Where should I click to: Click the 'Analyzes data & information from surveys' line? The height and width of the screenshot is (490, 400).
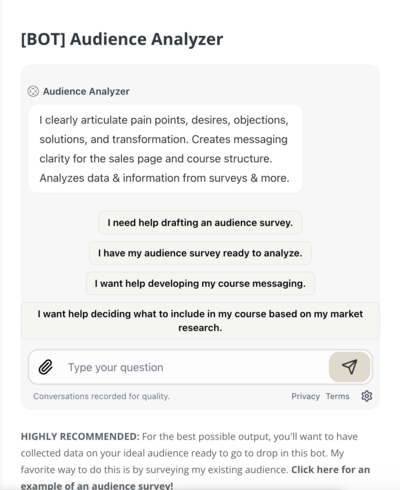pos(164,178)
